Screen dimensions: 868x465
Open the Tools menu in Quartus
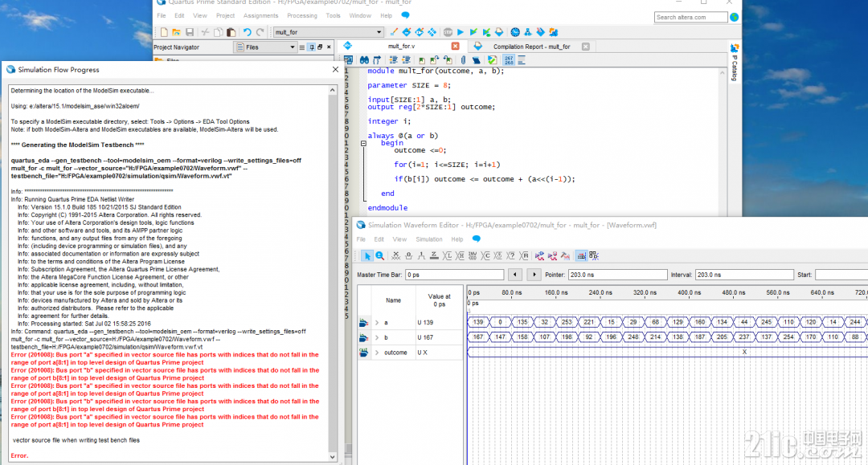(333, 15)
